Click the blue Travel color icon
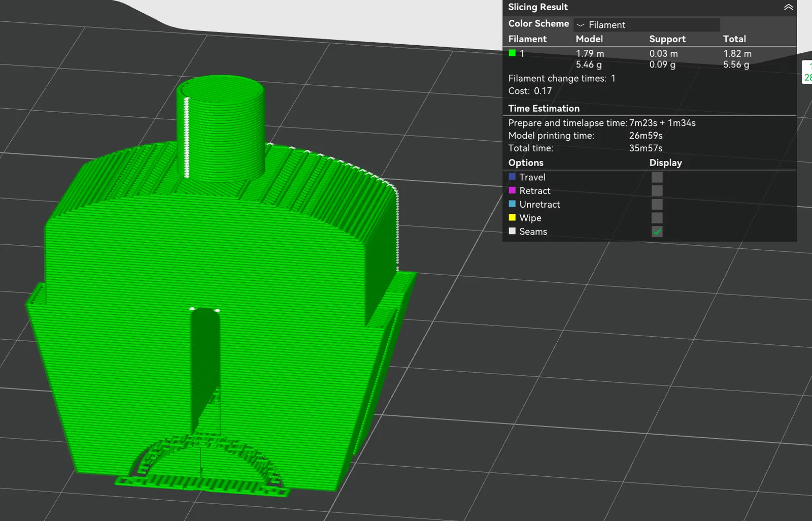This screenshot has height=521, width=812. coord(512,177)
